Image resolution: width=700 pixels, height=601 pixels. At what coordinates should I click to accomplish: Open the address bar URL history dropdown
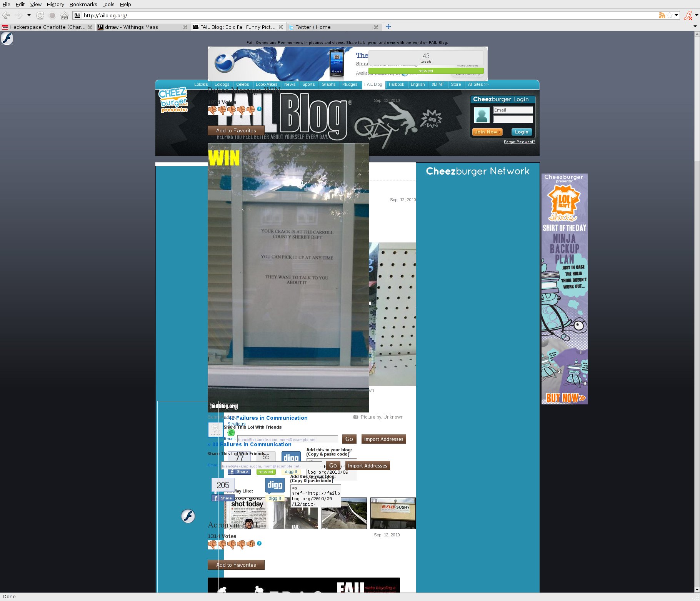click(676, 15)
